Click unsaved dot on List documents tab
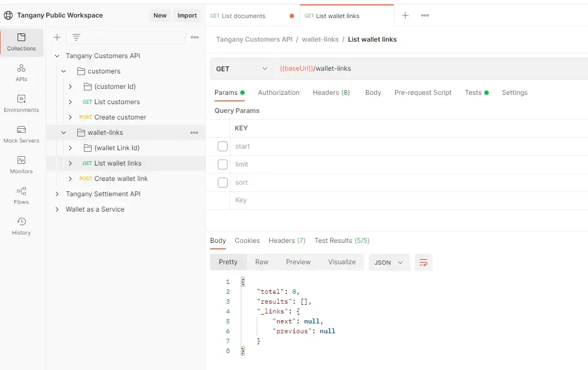The image size is (588, 370). [x=292, y=16]
